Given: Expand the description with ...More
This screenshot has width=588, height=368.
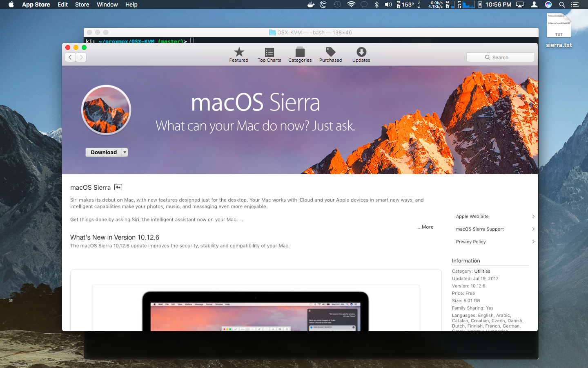Looking at the screenshot, I should (x=425, y=227).
